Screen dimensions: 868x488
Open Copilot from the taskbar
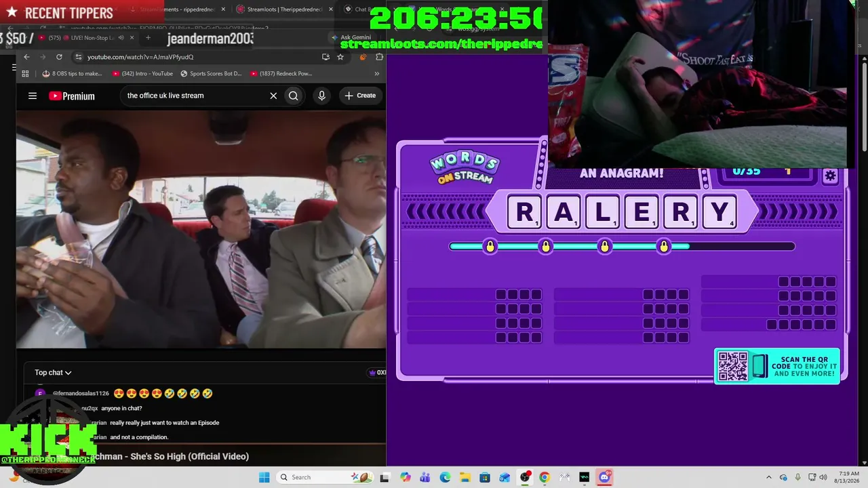406,477
